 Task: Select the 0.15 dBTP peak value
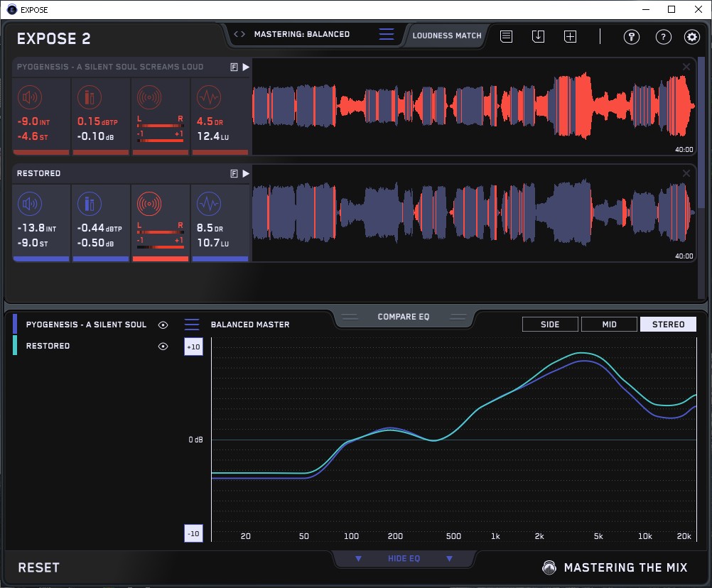click(x=97, y=121)
